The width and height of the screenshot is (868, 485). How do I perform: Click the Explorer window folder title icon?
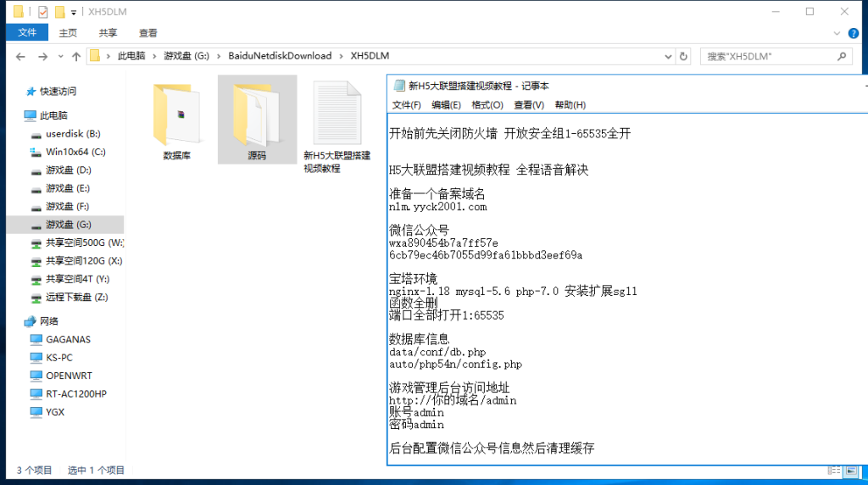(19, 12)
